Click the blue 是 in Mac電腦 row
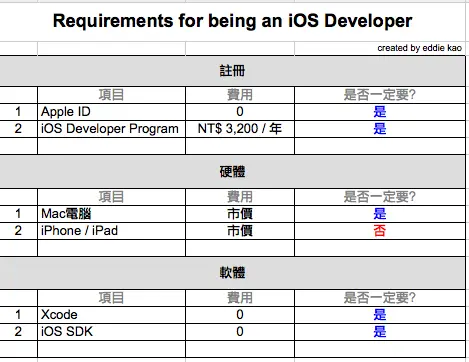The width and height of the screenshot is (469, 362). click(x=380, y=214)
